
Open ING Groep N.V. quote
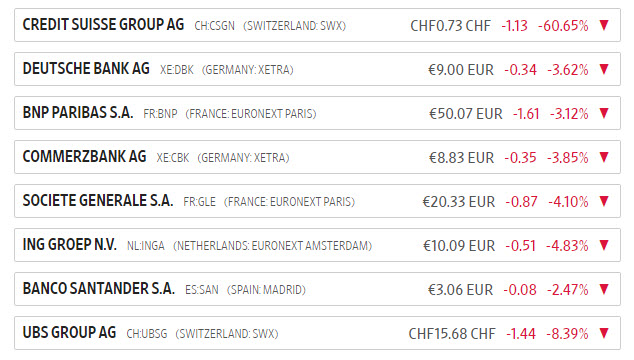tap(70, 245)
